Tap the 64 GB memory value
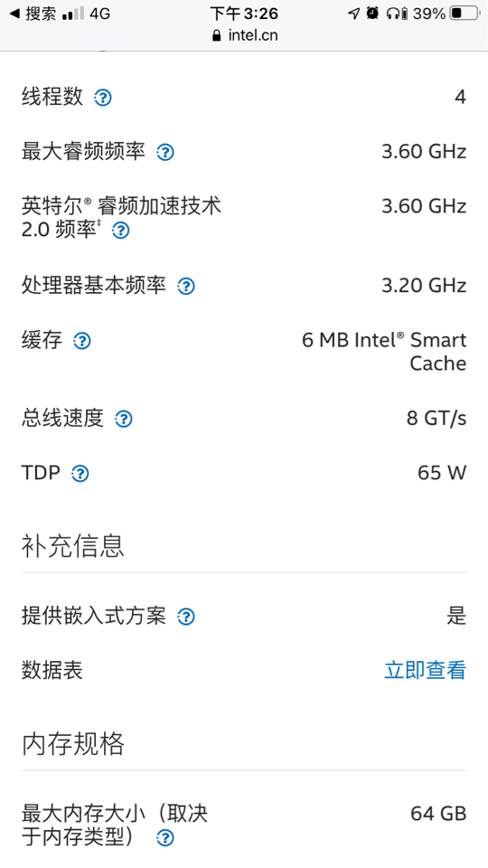Image resolution: width=488 pixels, height=868 pixels. (x=438, y=814)
